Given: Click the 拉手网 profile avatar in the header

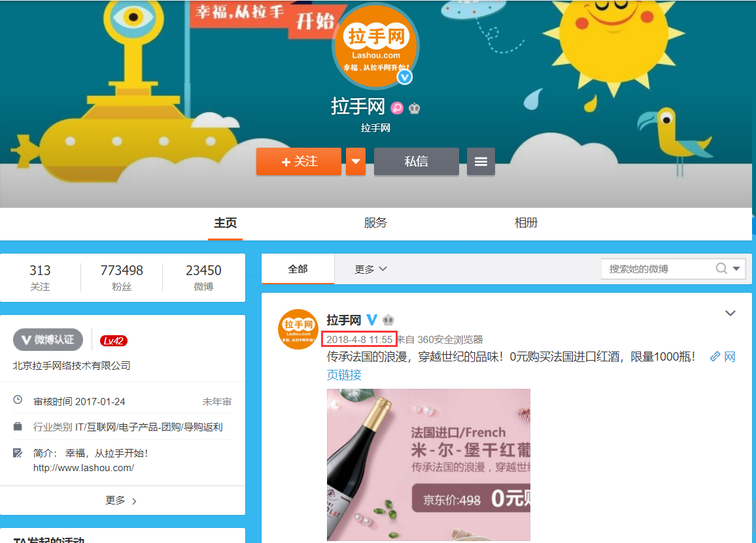Looking at the screenshot, I should tap(375, 46).
